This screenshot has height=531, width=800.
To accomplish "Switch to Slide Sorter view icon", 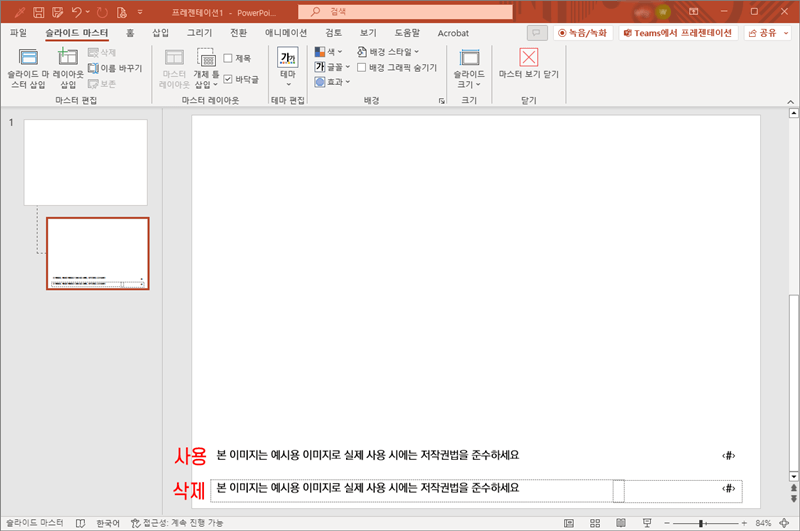I will pos(595,523).
